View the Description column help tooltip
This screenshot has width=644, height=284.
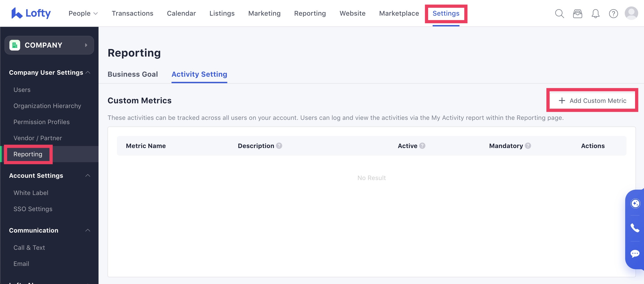[279, 146]
